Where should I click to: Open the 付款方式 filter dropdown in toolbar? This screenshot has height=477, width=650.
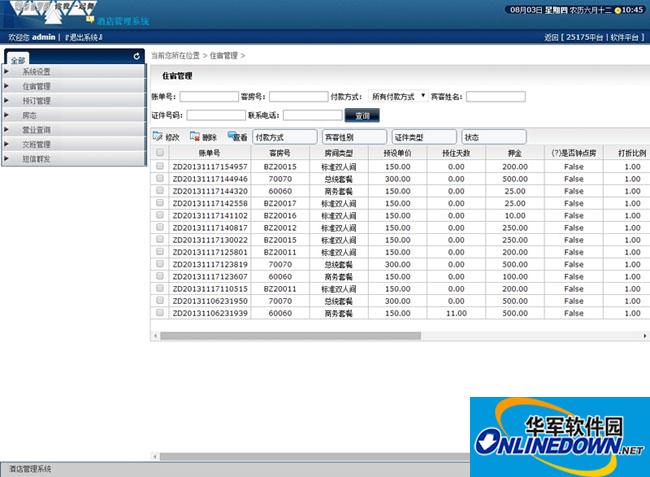pos(285,137)
